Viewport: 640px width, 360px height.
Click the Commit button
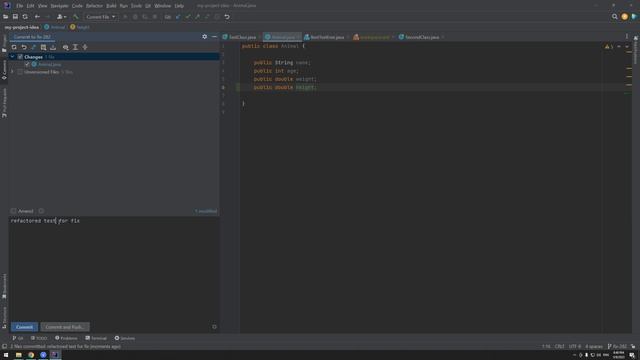click(24, 327)
